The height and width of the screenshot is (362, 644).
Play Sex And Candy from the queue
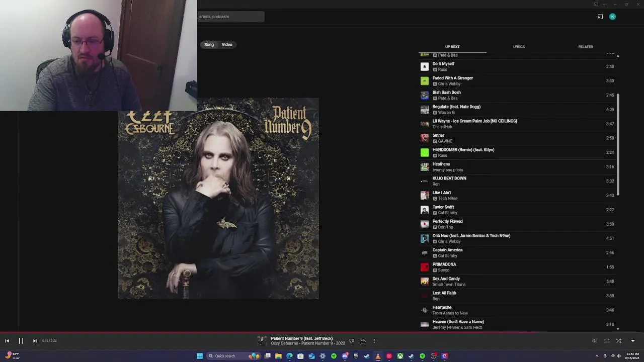point(517,282)
